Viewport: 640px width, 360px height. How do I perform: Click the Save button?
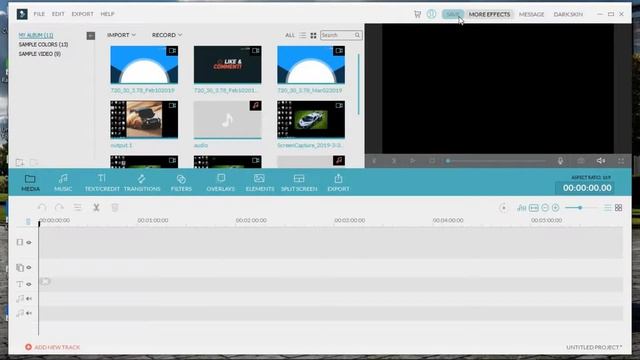(x=453, y=14)
